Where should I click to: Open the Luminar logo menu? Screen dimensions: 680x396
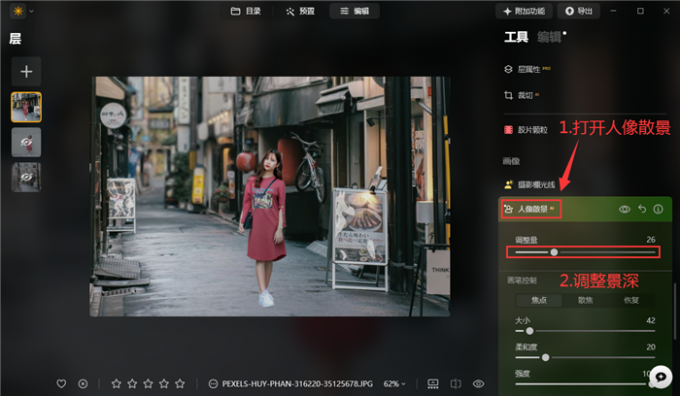(18, 11)
